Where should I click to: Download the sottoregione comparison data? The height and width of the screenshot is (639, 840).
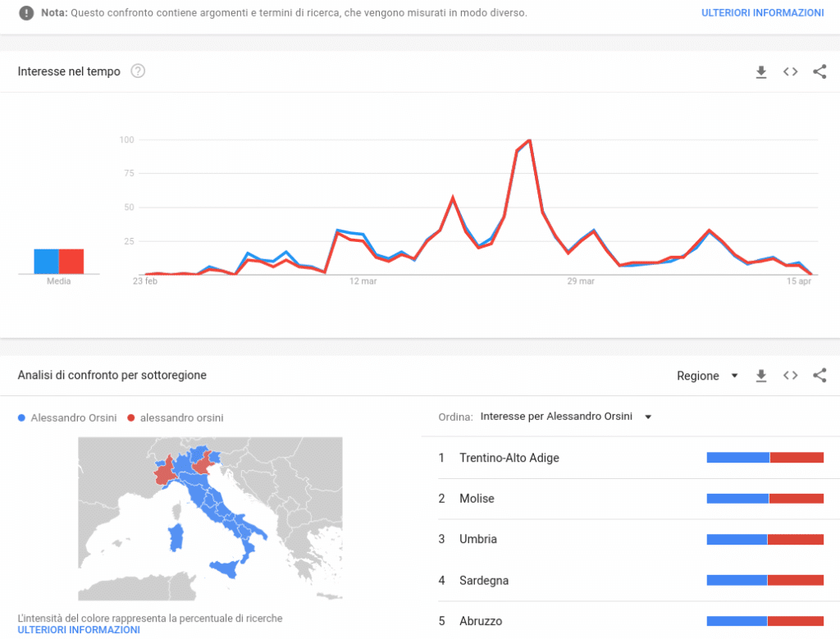(760, 376)
